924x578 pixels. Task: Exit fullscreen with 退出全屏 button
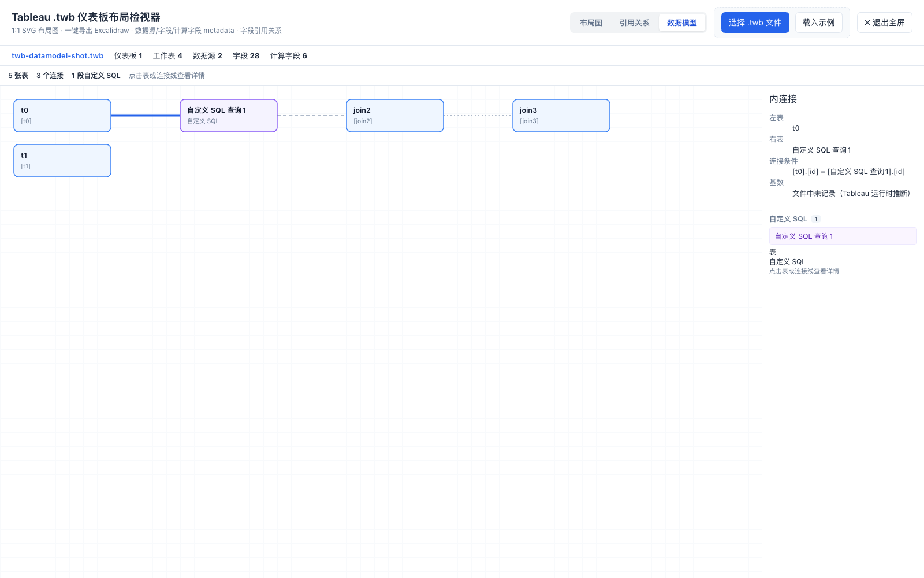tap(884, 23)
